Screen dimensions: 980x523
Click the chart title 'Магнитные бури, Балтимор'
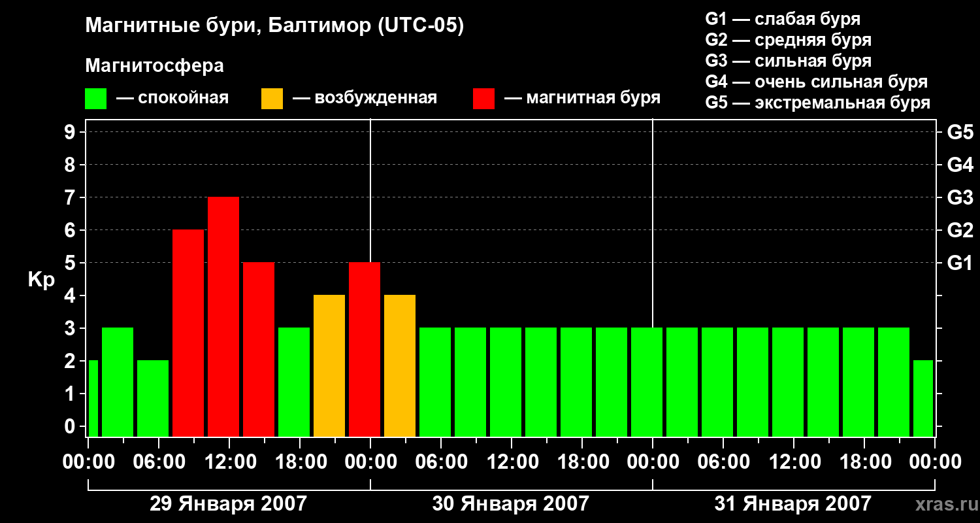coord(274,26)
